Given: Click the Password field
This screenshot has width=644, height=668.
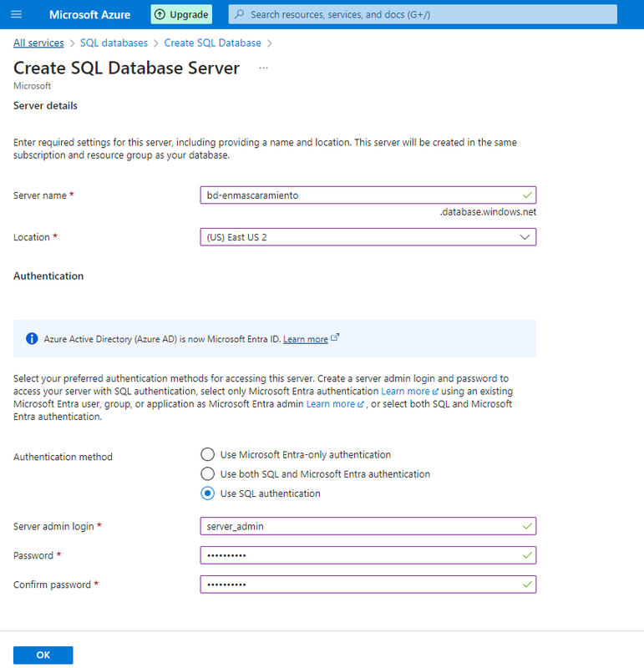Looking at the screenshot, I should [368, 555].
